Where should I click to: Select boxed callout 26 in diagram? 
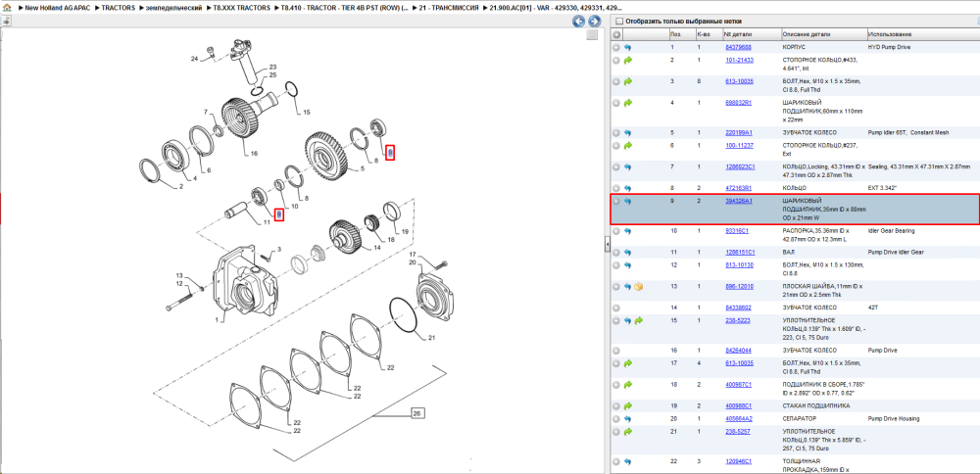point(416,413)
